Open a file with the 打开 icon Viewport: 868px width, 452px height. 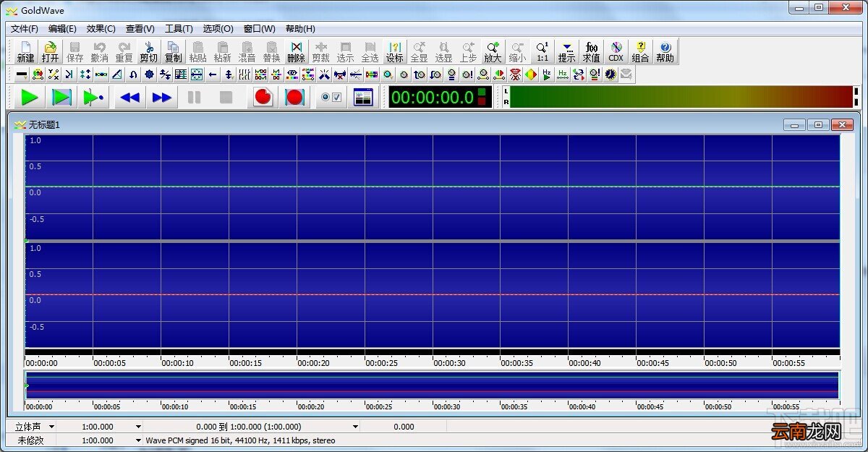(x=50, y=51)
